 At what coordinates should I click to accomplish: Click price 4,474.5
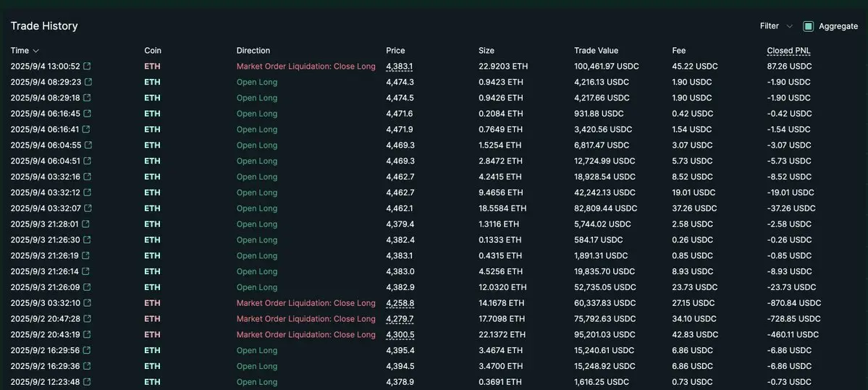pyautogui.click(x=399, y=98)
